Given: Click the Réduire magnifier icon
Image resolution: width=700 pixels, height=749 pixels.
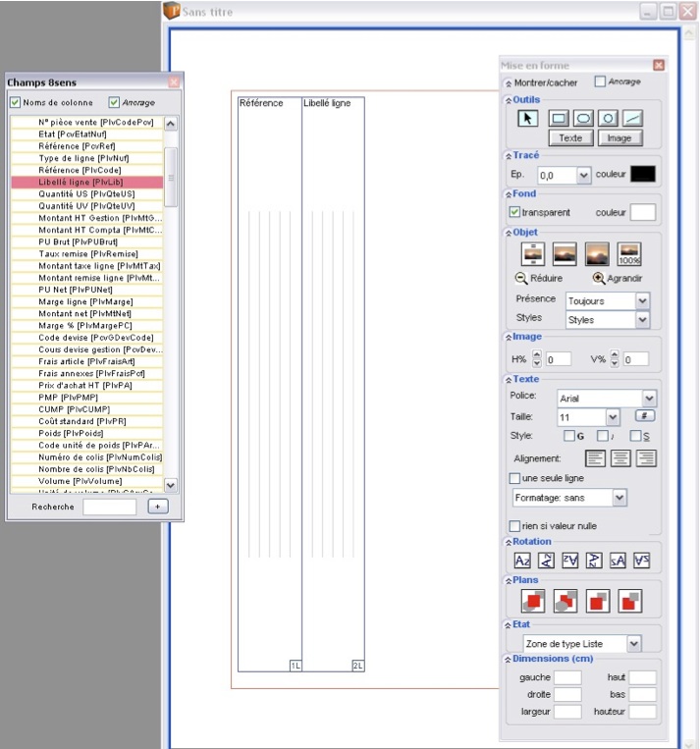Looking at the screenshot, I should (x=521, y=278).
